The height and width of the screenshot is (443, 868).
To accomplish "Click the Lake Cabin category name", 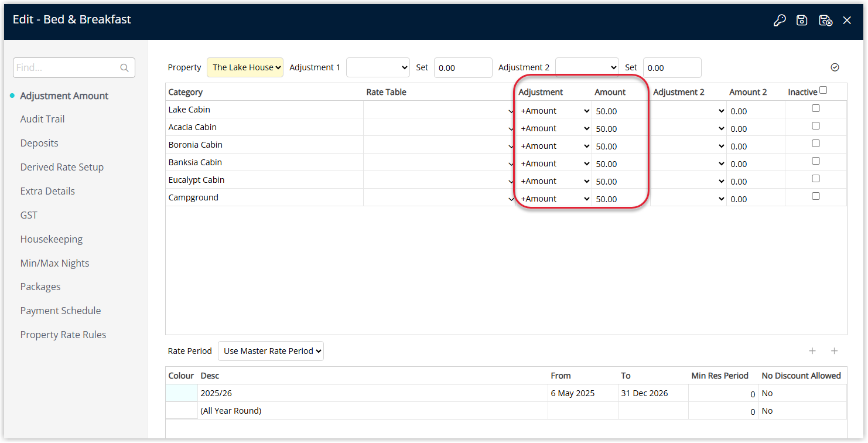I will (189, 110).
